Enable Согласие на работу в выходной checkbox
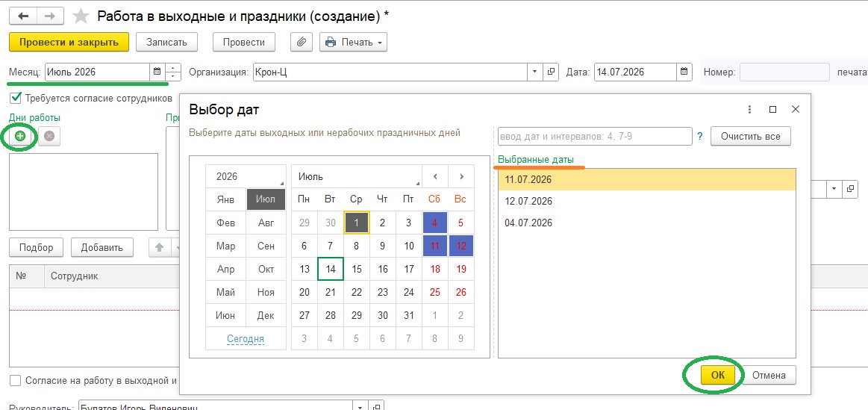 point(16,381)
